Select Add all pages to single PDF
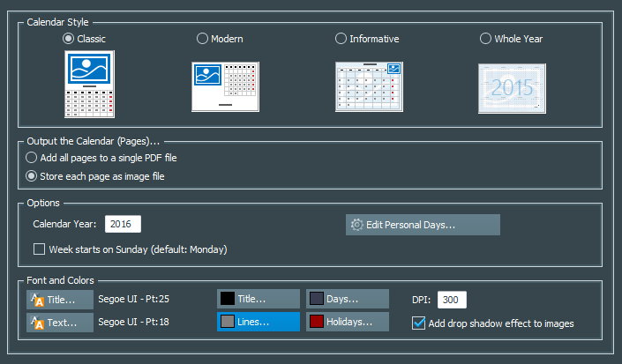Viewport: 622px width, 364px height. click(x=33, y=158)
